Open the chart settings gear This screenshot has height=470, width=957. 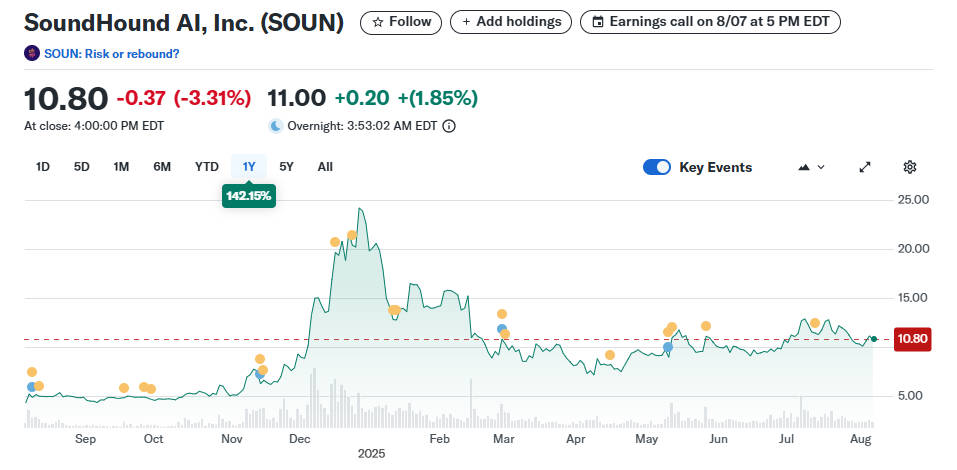click(910, 167)
